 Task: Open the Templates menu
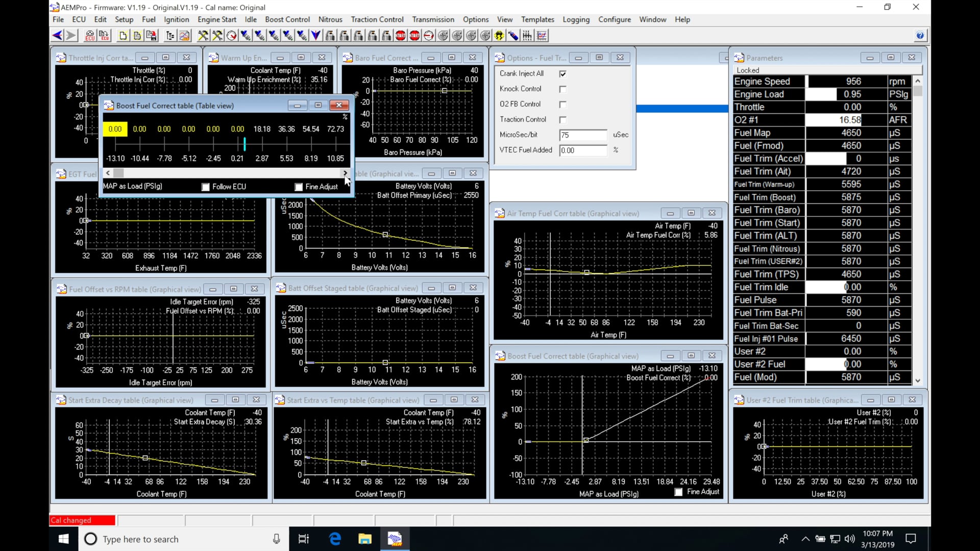tap(537, 19)
